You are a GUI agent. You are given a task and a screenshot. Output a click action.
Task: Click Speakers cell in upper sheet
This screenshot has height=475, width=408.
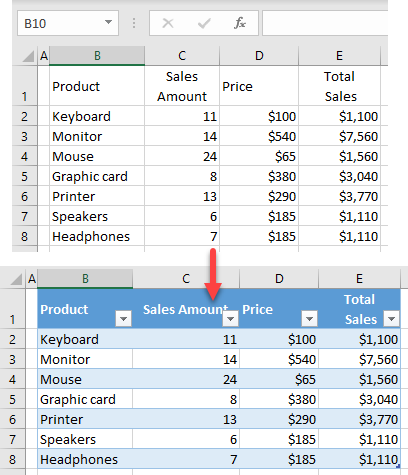97,216
